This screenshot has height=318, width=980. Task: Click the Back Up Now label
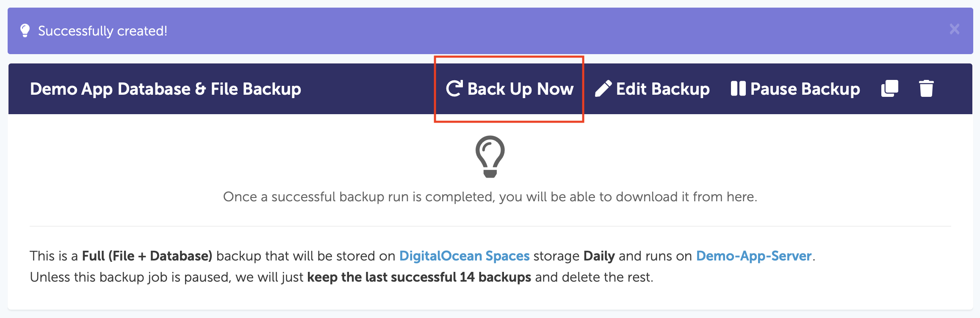coord(520,89)
